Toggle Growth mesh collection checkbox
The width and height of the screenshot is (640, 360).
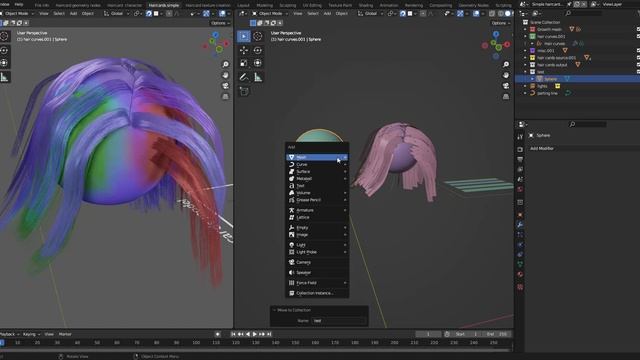(x=638, y=29)
